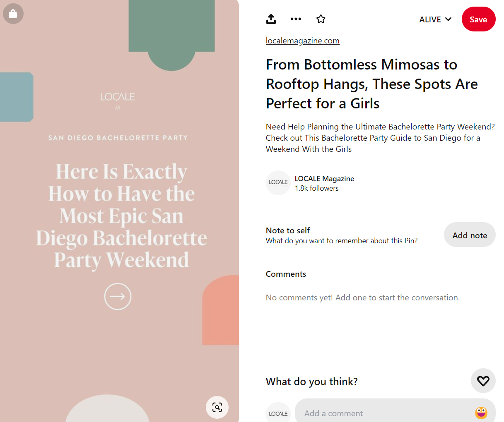Click the LOCALE avatar beside the comment box
This screenshot has width=504, height=422.
point(278,413)
